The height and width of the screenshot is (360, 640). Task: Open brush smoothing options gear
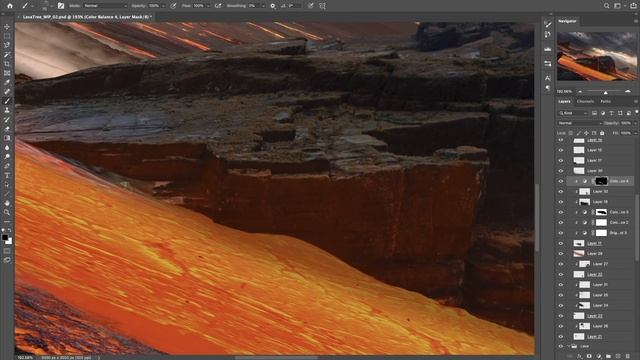[x=273, y=6]
